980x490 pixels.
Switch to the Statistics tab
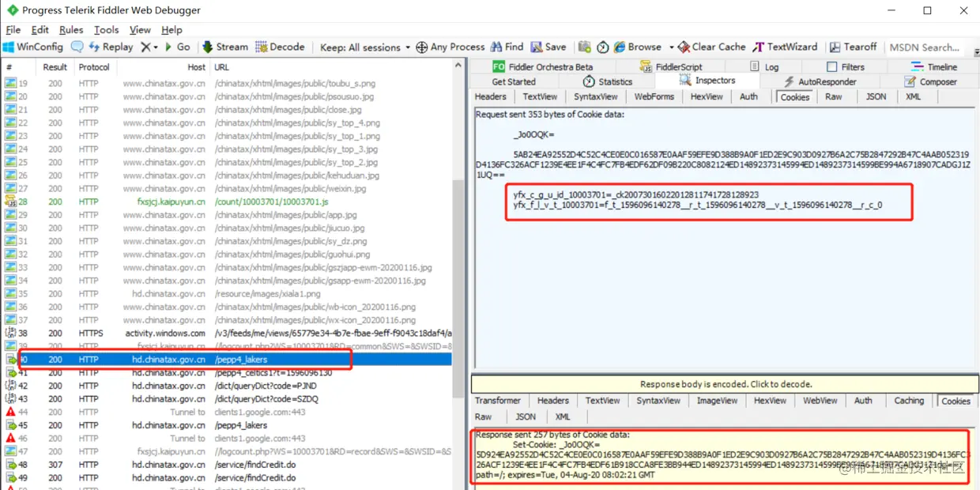click(x=608, y=81)
